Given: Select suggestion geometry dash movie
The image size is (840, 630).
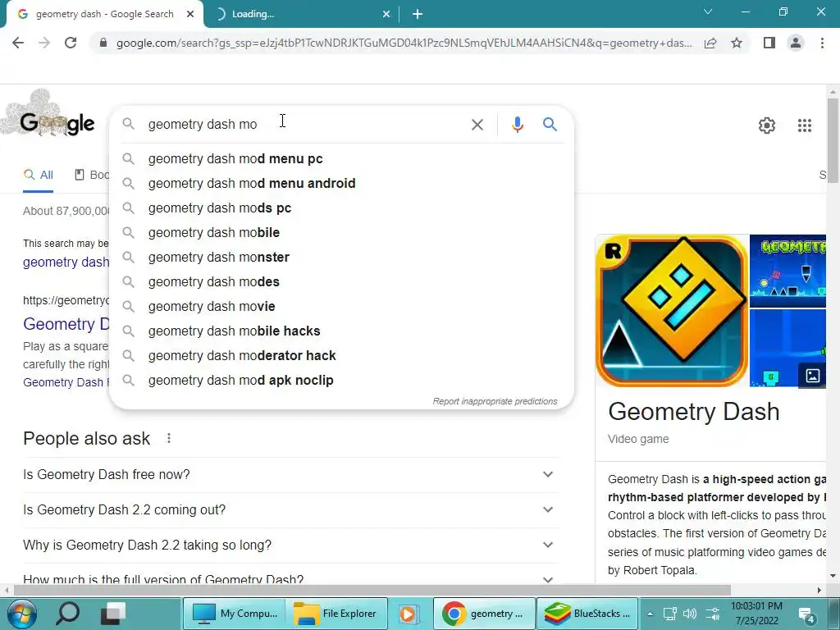Looking at the screenshot, I should [x=341, y=307].
